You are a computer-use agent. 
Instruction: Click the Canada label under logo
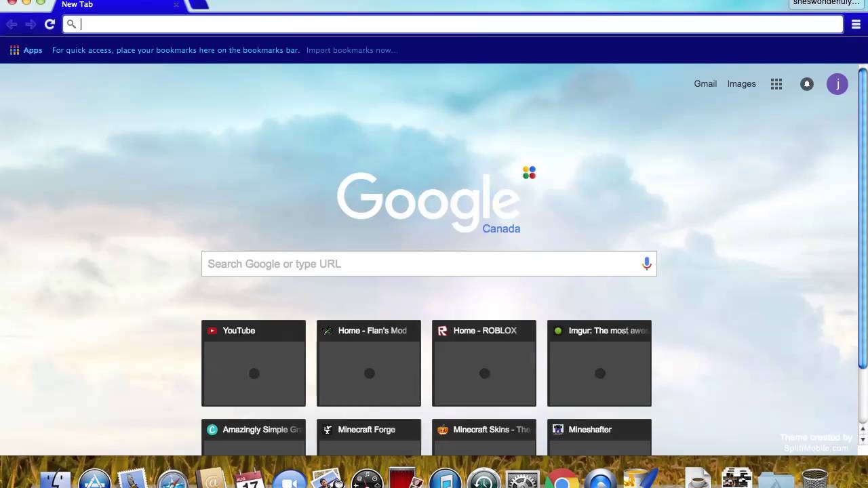click(501, 228)
